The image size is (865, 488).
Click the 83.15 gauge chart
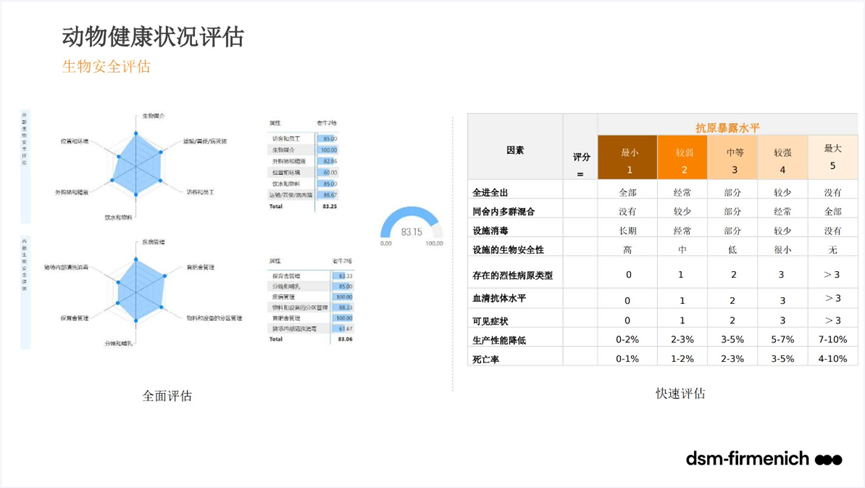point(412,226)
